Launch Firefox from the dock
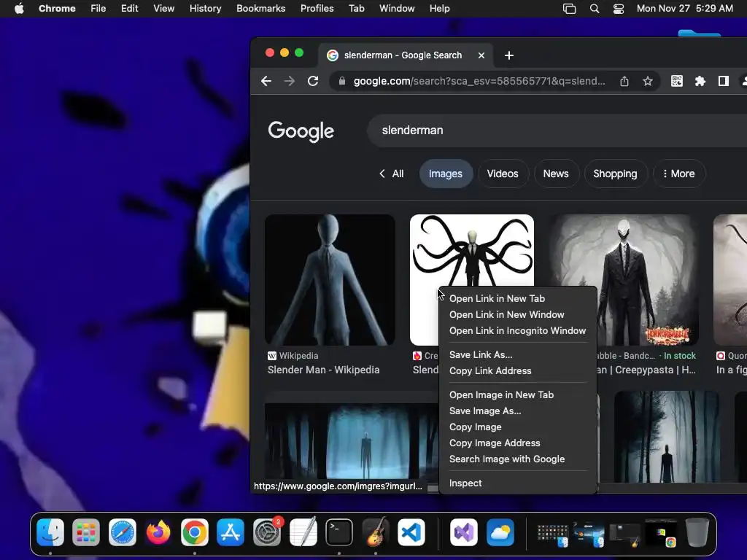This screenshot has height=560, width=747. click(158, 532)
